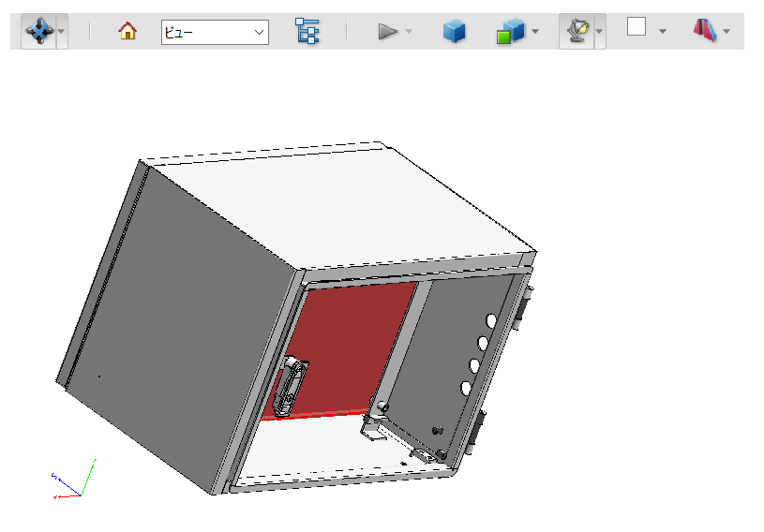Select the XYZ axis triad indicator

click(74, 479)
